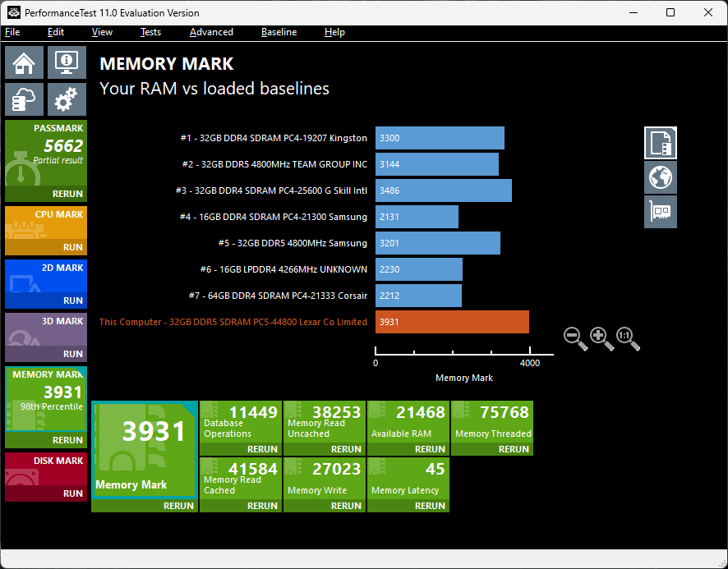This screenshot has height=569, width=728.
Task: Click the Home icon in sidebar
Action: pyautogui.click(x=25, y=62)
